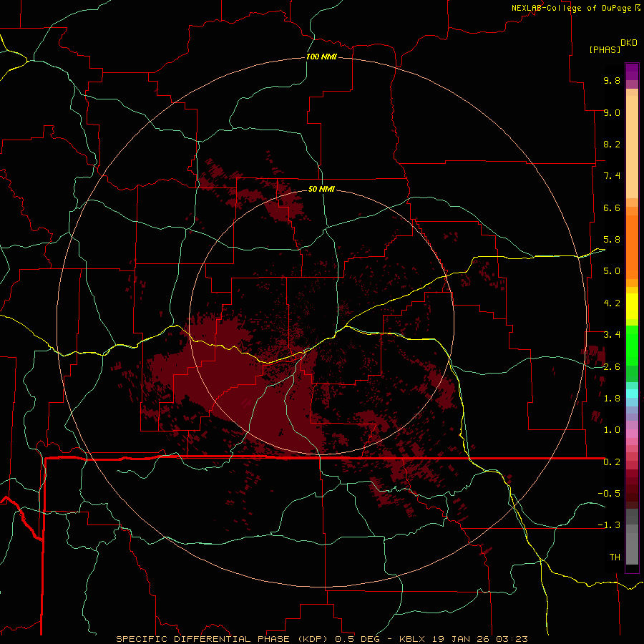Click the DKD unit label
Screen dimensions: 644x644
(629, 43)
